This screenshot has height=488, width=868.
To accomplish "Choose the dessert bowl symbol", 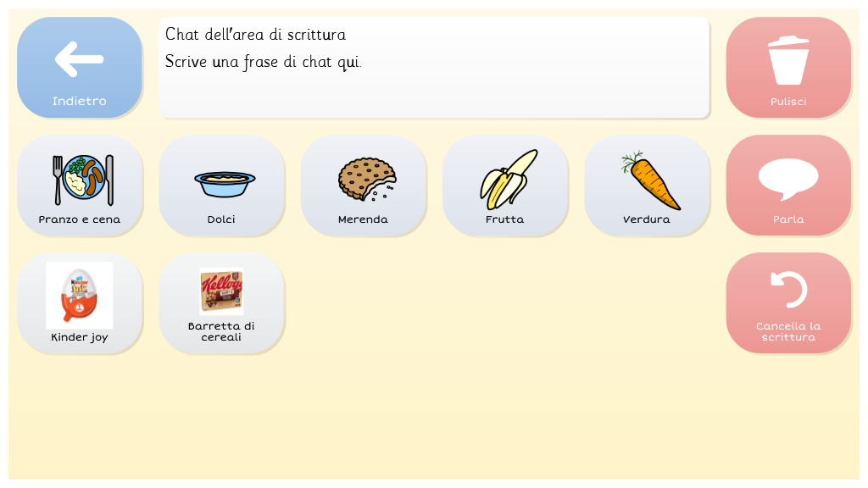I will 224,182.
